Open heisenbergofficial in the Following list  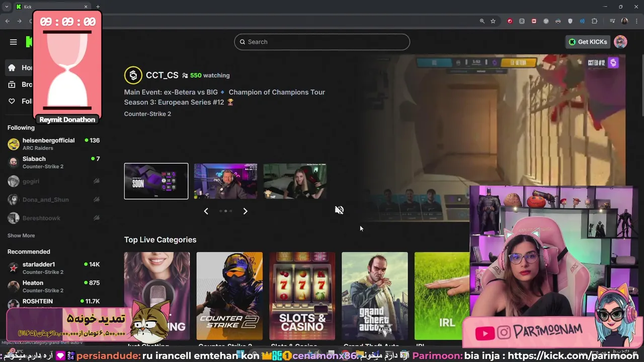[54, 144]
